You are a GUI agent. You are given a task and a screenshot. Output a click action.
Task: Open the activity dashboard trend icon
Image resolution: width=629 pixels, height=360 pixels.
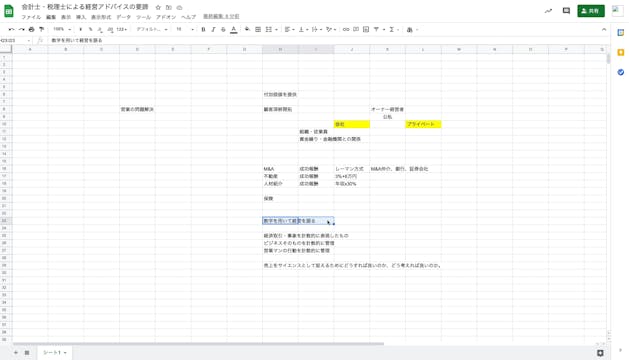pyautogui.click(x=548, y=11)
